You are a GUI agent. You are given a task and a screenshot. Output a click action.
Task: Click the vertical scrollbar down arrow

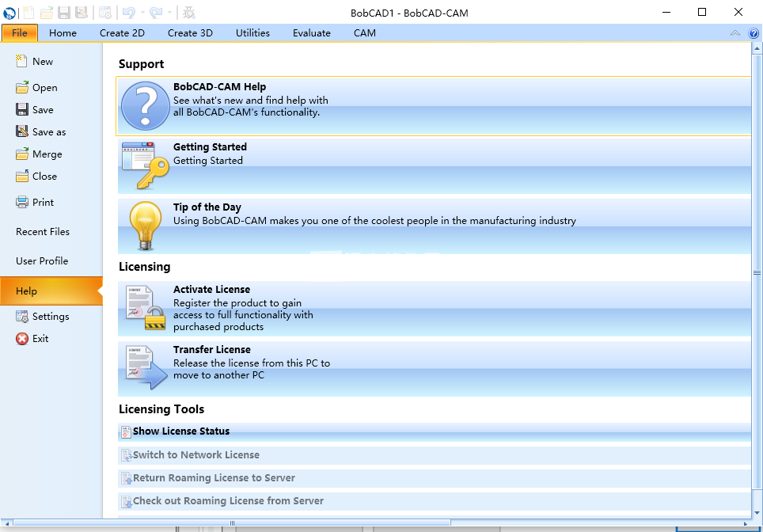pos(757,512)
